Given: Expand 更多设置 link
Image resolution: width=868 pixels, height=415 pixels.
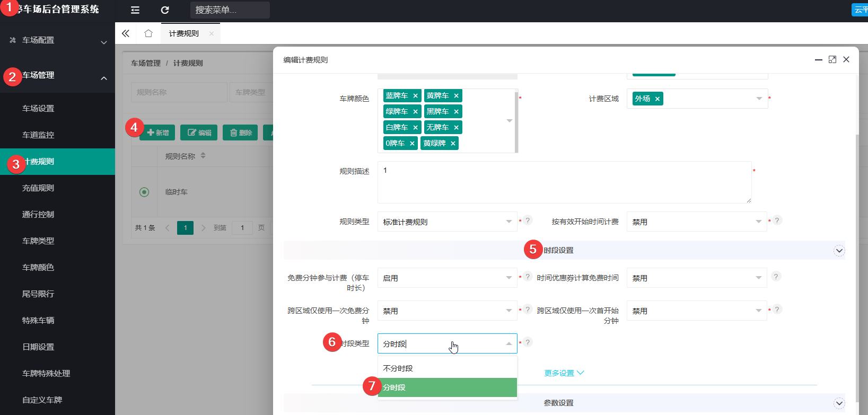Looking at the screenshot, I should [x=564, y=373].
